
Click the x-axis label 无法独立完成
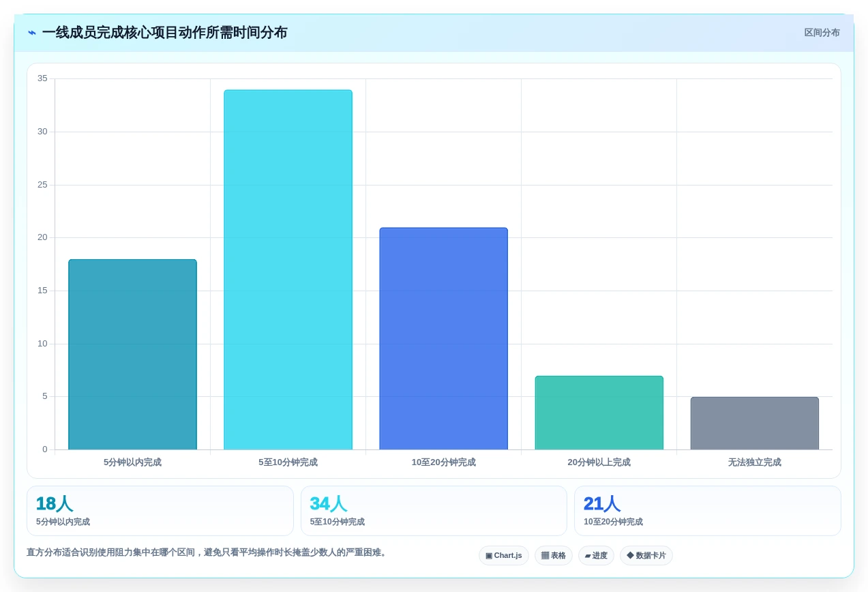pyautogui.click(x=754, y=462)
